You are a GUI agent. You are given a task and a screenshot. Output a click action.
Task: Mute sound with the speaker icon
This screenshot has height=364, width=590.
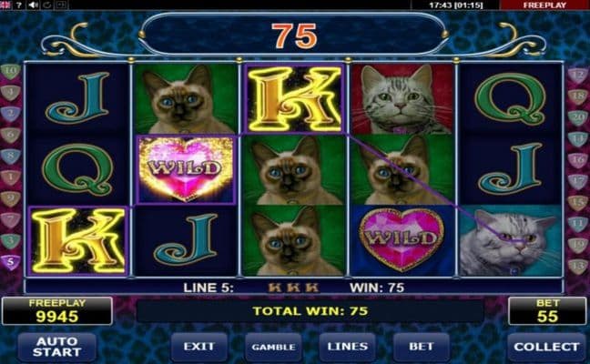(x=33, y=5)
